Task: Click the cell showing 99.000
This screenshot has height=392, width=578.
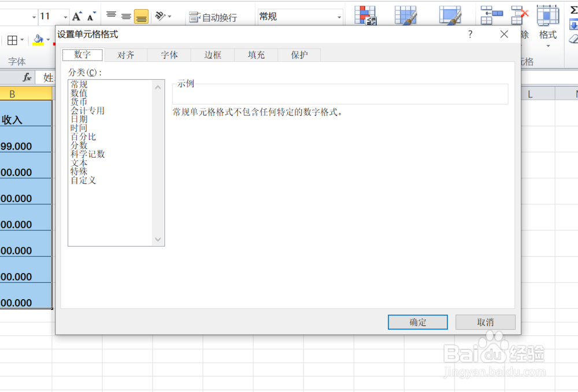Action: 25,140
